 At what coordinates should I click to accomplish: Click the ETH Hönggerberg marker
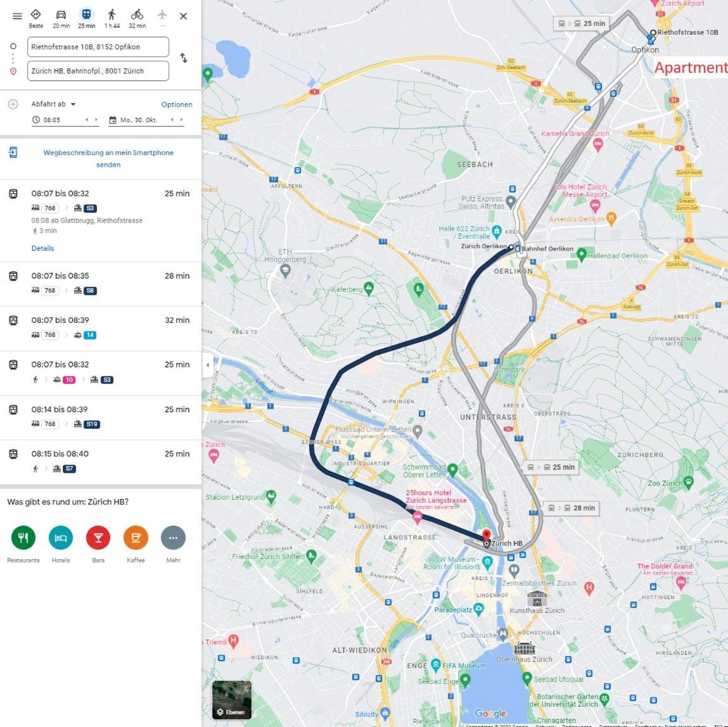point(285,271)
